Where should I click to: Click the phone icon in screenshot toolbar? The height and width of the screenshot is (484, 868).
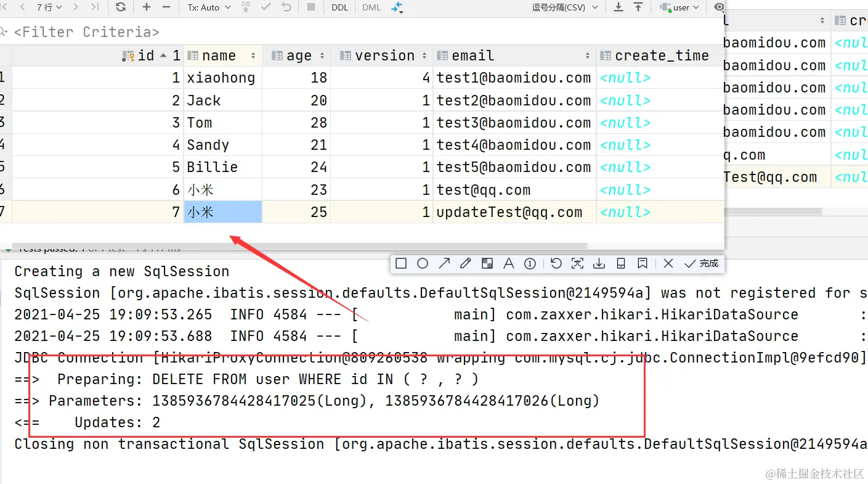coord(621,264)
